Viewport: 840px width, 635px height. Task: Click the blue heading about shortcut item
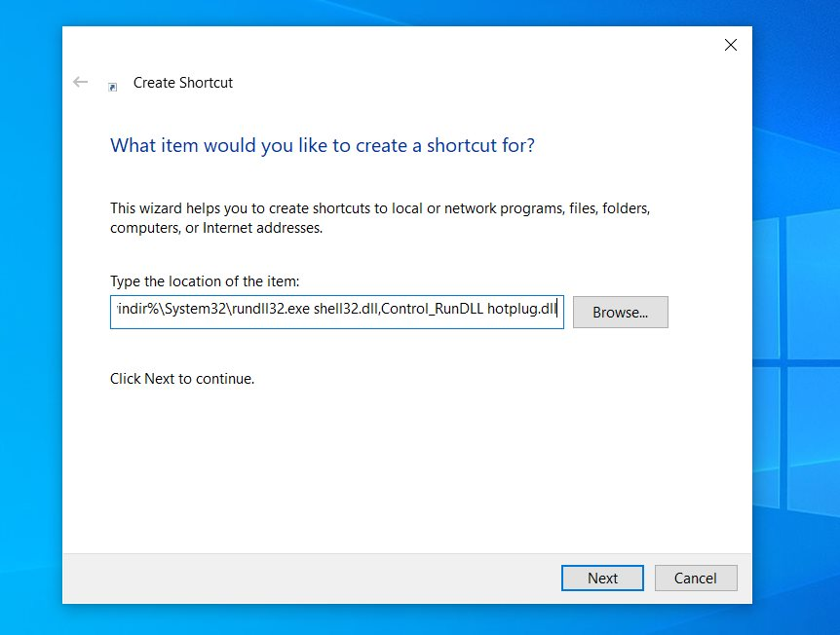click(322, 146)
